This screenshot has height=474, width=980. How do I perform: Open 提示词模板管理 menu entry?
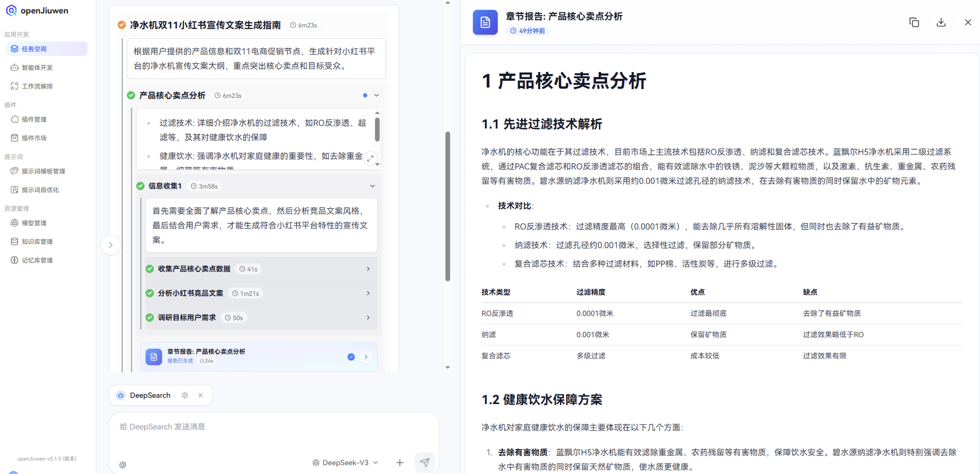[x=43, y=171]
